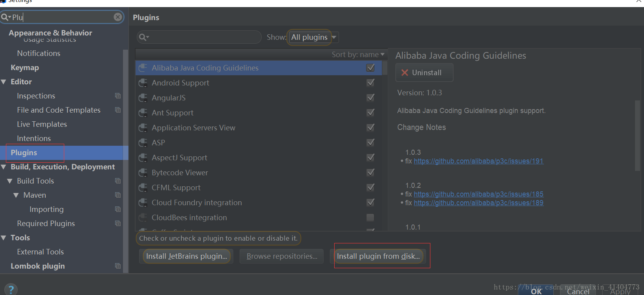Click the settings search magnifier icon
The width and height of the screenshot is (644, 295).
point(6,17)
